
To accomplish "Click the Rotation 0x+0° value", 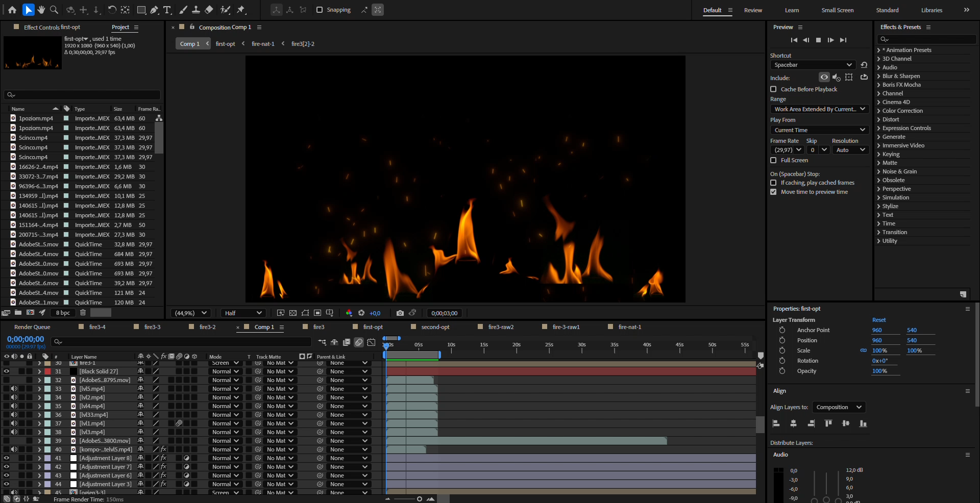I will click(x=880, y=361).
